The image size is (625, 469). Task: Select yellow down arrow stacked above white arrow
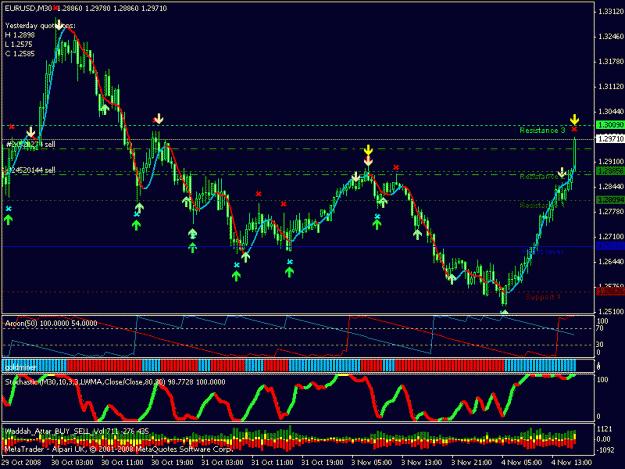[368, 150]
